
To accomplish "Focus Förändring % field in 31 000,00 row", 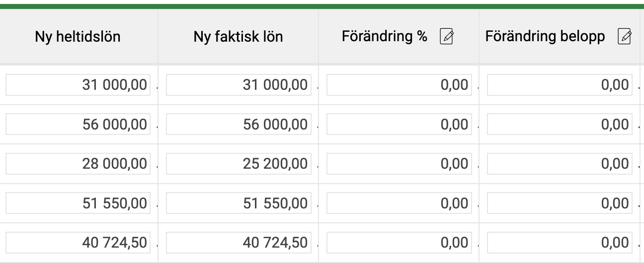I will [399, 85].
